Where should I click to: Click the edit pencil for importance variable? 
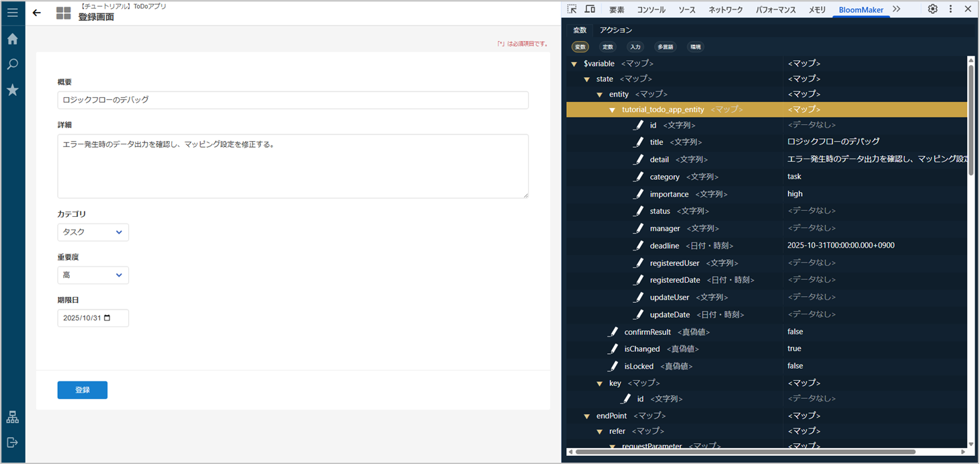point(639,194)
